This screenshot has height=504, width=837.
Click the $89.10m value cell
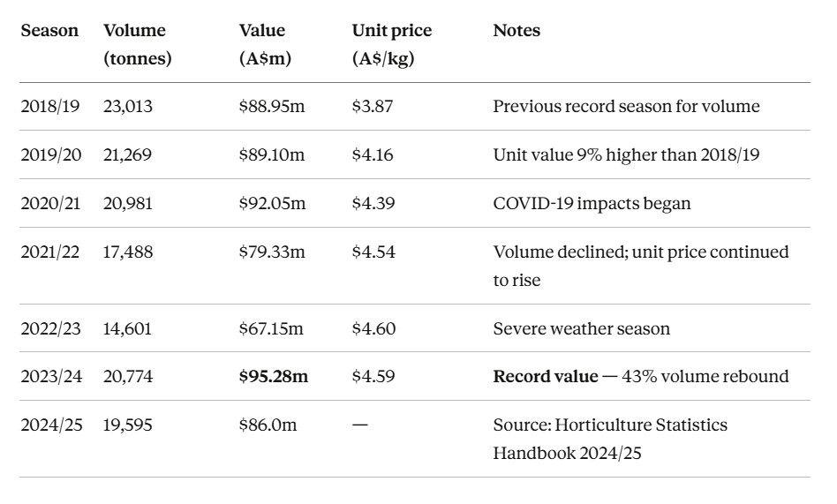[272, 155]
